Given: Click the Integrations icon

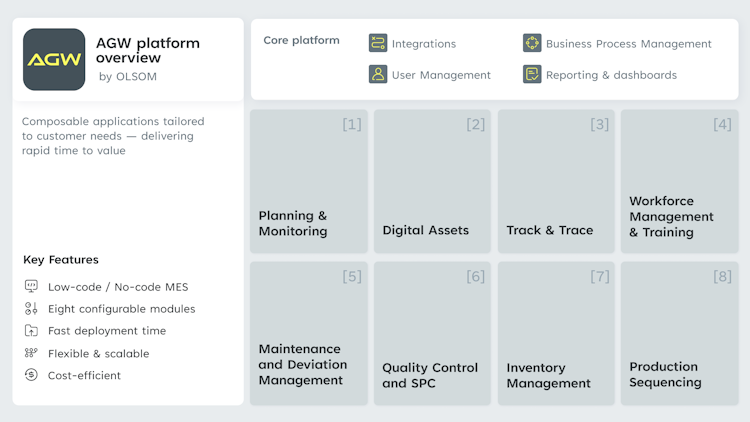Looking at the screenshot, I should 378,43.
